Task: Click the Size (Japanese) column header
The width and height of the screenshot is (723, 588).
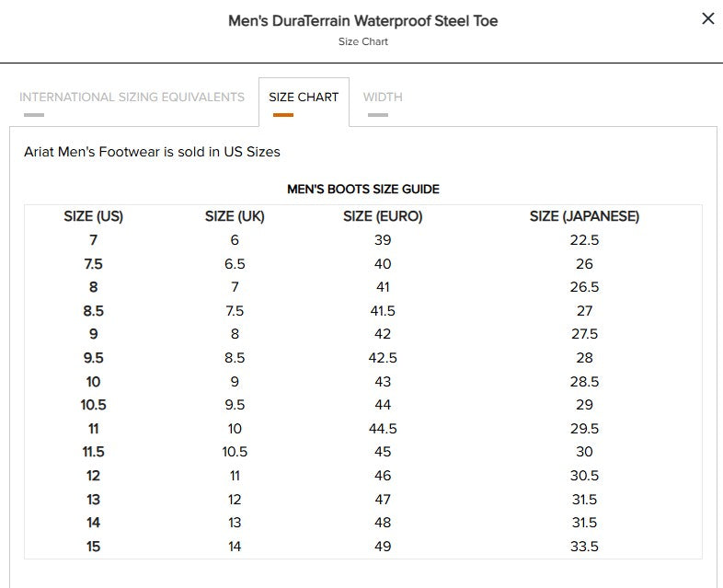Action: (x=584, y=216)
